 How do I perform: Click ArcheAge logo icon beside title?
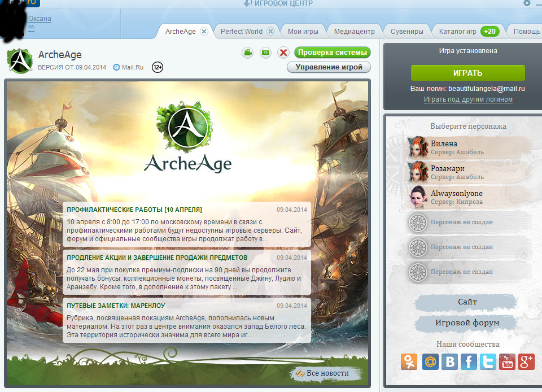20,61
